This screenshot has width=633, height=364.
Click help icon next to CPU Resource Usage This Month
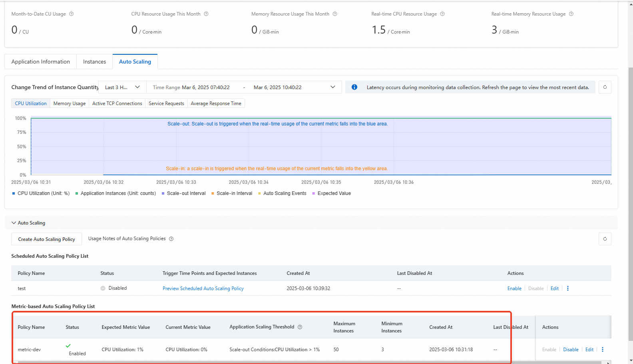[206, 14]
